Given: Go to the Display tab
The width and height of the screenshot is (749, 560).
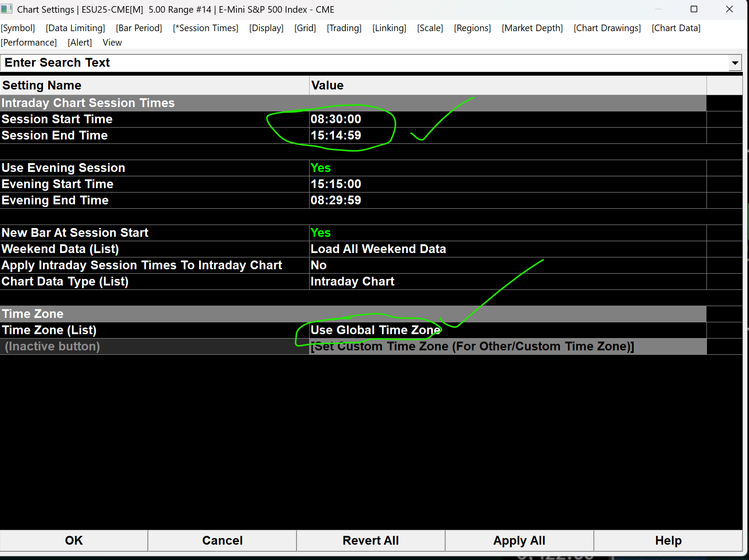Looking at the screenshot, I should click(266, 28).
